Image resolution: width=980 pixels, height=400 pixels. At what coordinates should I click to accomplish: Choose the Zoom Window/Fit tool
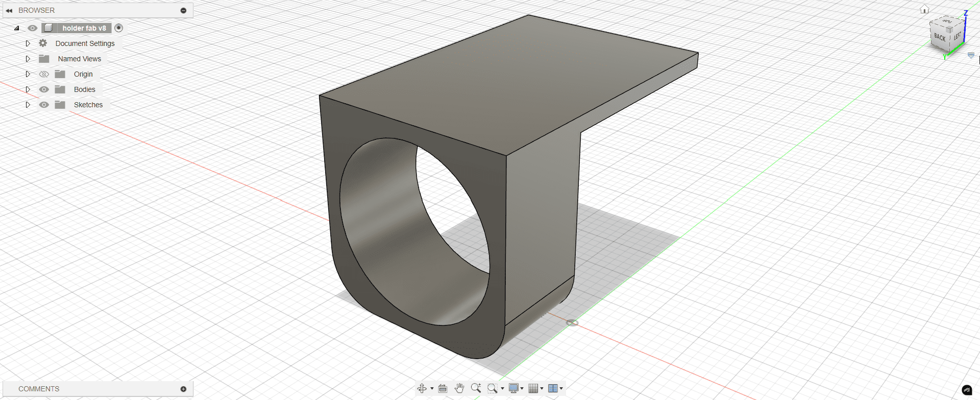click(492, 388)
